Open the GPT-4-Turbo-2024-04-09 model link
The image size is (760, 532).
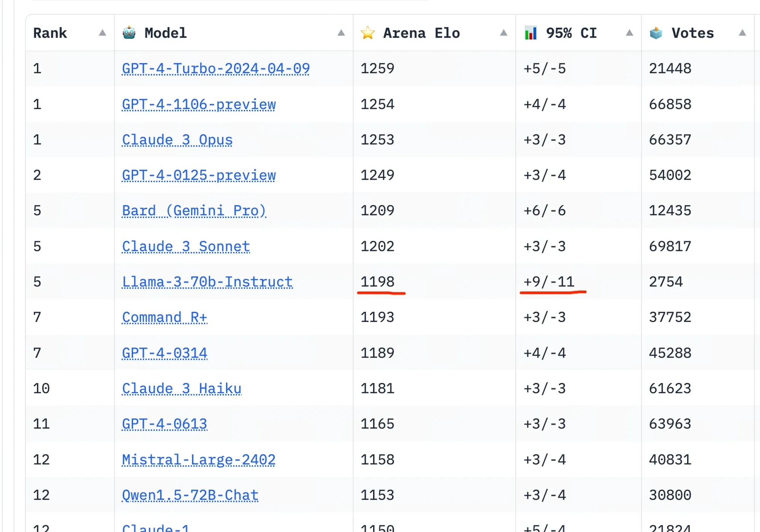215,69
